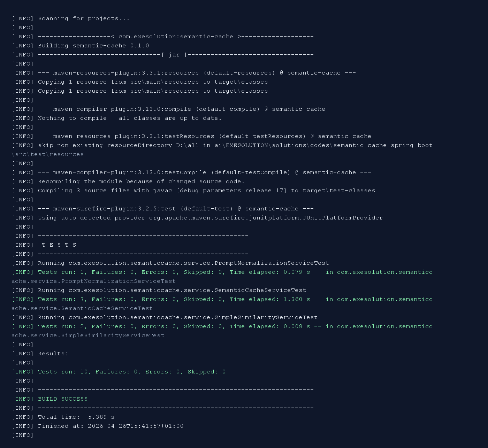488x448 pixels.
Task: Click the maven-surefire-plugin:3.2.5:test line
Action: click(x=163, y=208)
